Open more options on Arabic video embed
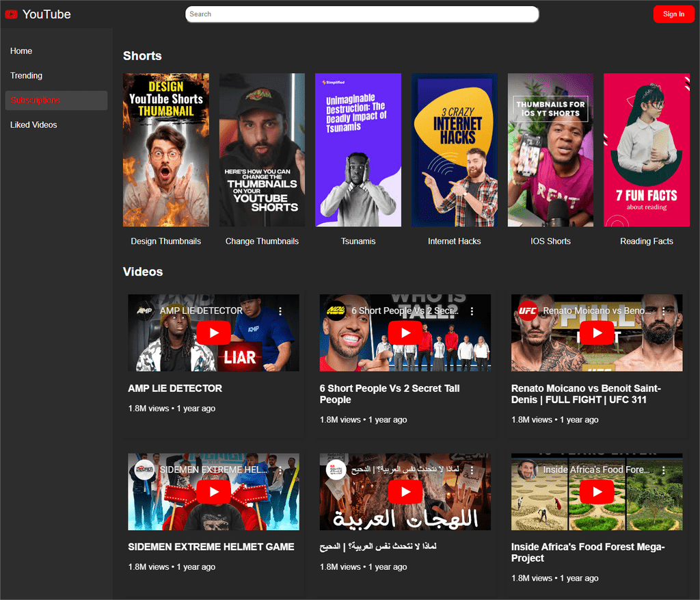The width and height of the screenshot is (700, 600). click(x=472, y=470)
